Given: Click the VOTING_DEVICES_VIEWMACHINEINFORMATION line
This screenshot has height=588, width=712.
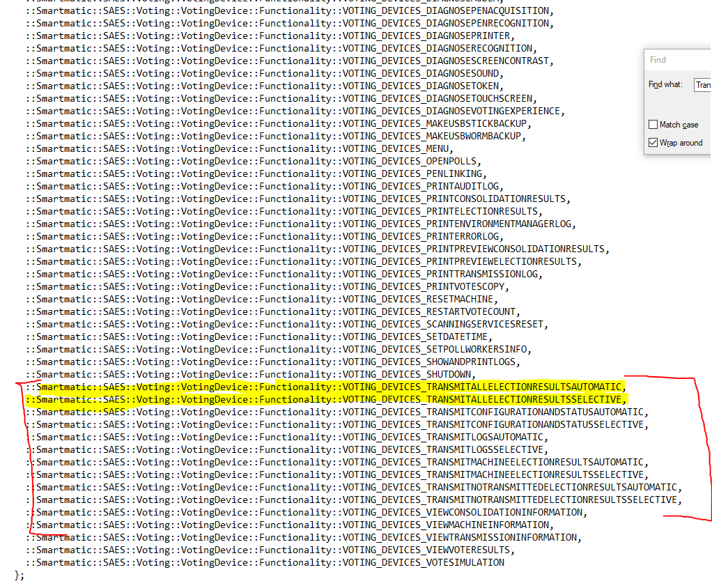Looking at the screenshot, I should point(289,525).
